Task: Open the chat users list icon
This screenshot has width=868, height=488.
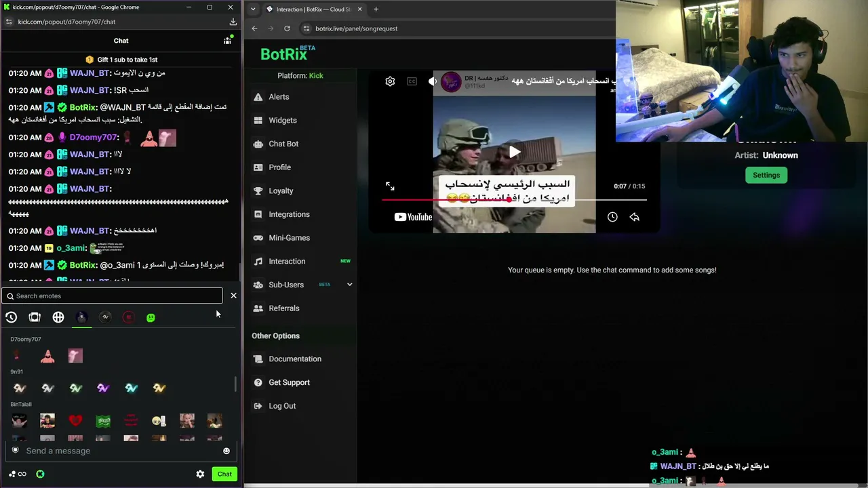Action: tap(228, 41)
